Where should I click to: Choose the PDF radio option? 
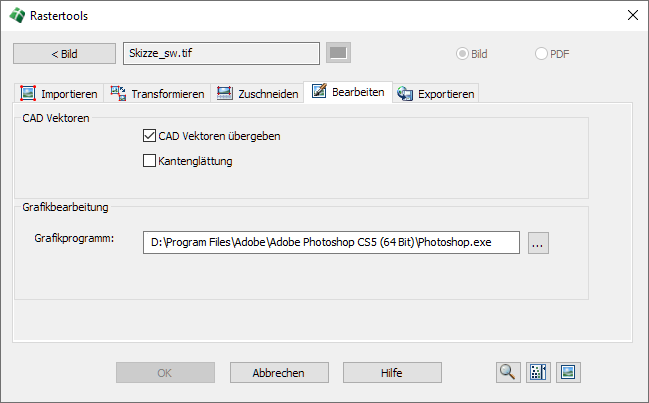tap(542, 54)
